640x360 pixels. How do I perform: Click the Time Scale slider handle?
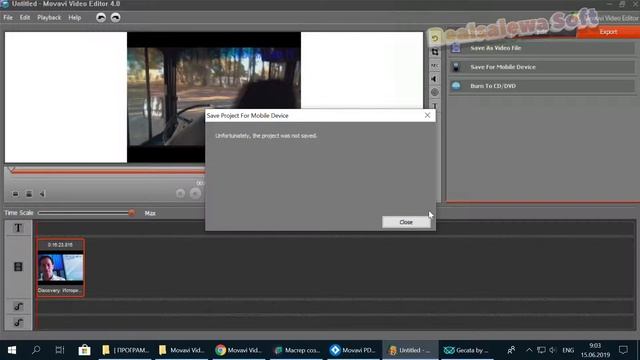click(131, 213)
